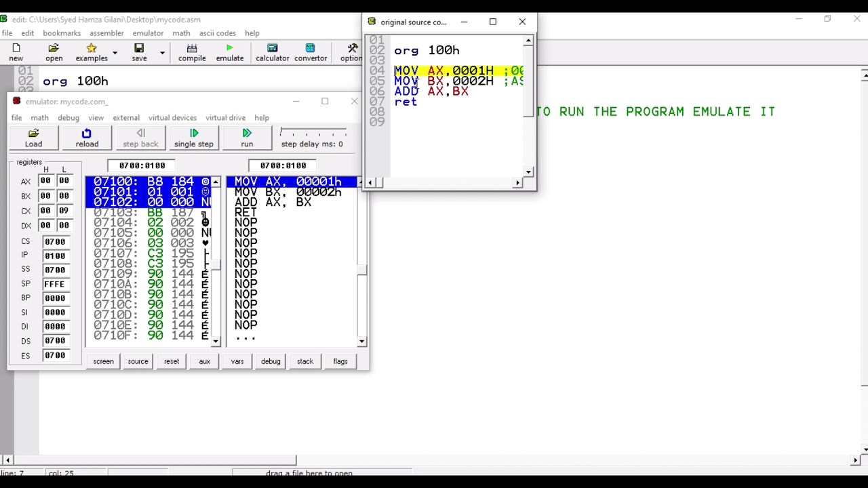Screen dimensions: 868x488
Task: Open the virtual drive menu
Action: pyautogui.click(x=225, y=118)
